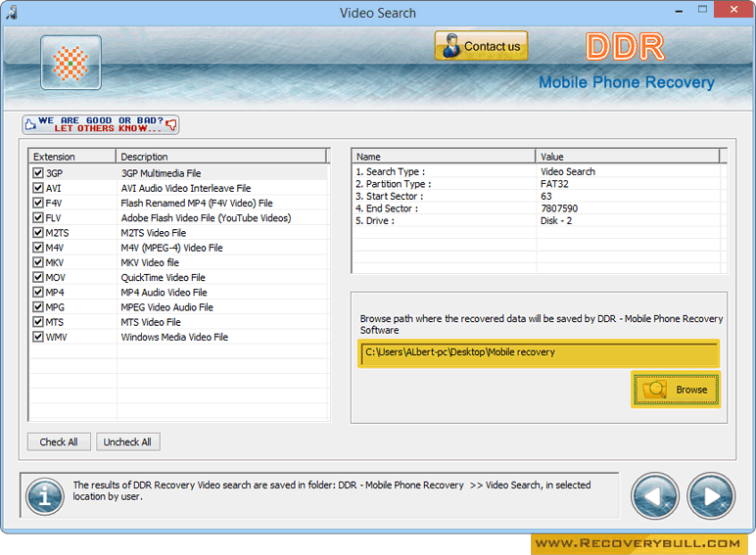Select 'AVI Audio Video Interleave File' description

click(186, 188)
